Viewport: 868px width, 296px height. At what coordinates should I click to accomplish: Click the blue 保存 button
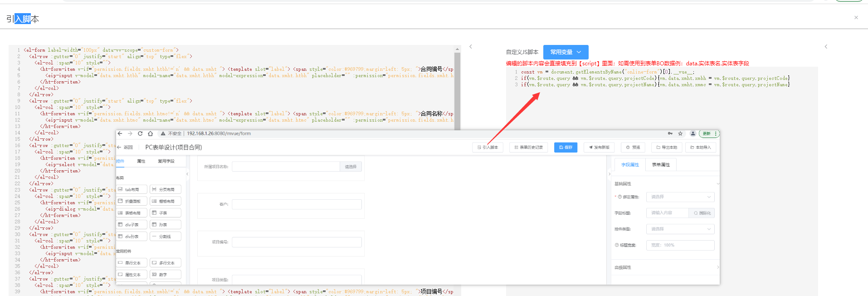pos(566,148)
